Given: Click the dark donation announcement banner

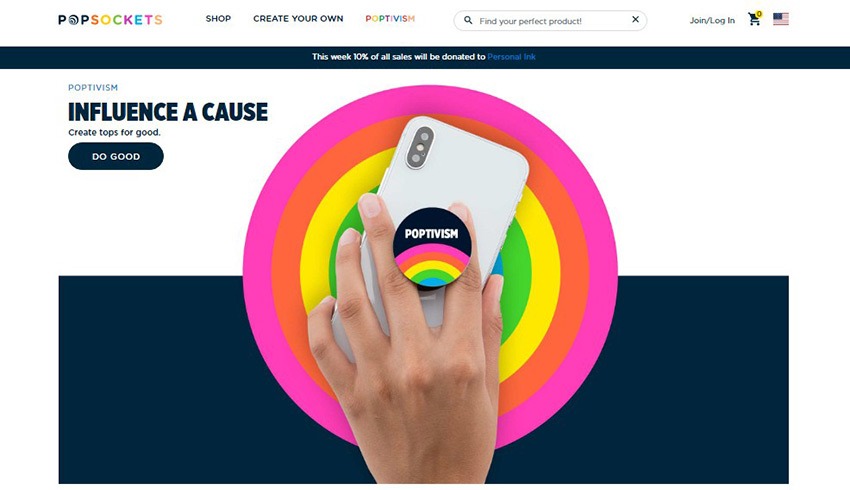Looking at the screenshot, I should (425, 57).
